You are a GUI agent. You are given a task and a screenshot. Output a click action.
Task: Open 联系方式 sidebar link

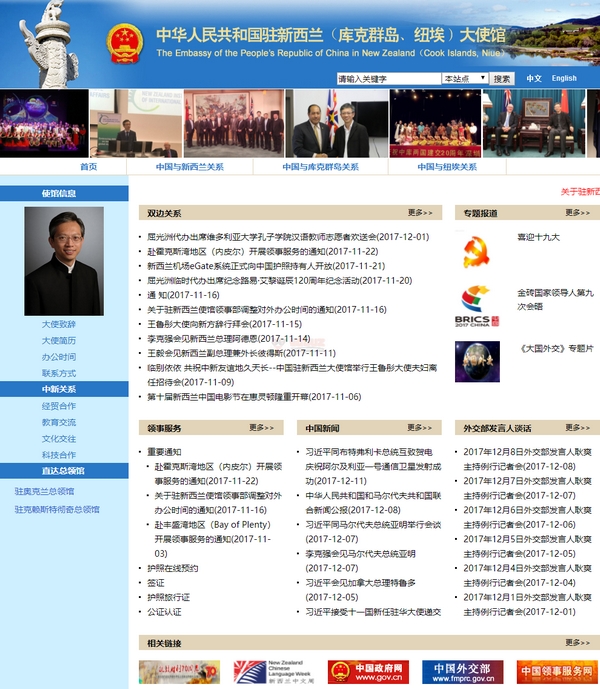(59, 373)
